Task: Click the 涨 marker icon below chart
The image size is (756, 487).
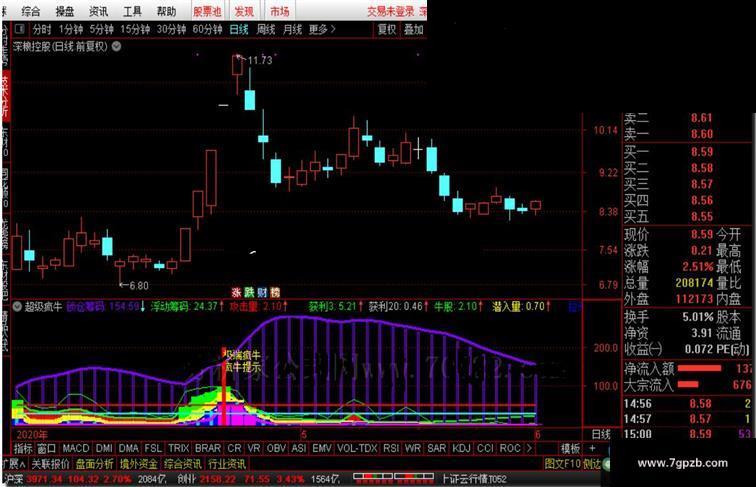Action: coord(236,292)
